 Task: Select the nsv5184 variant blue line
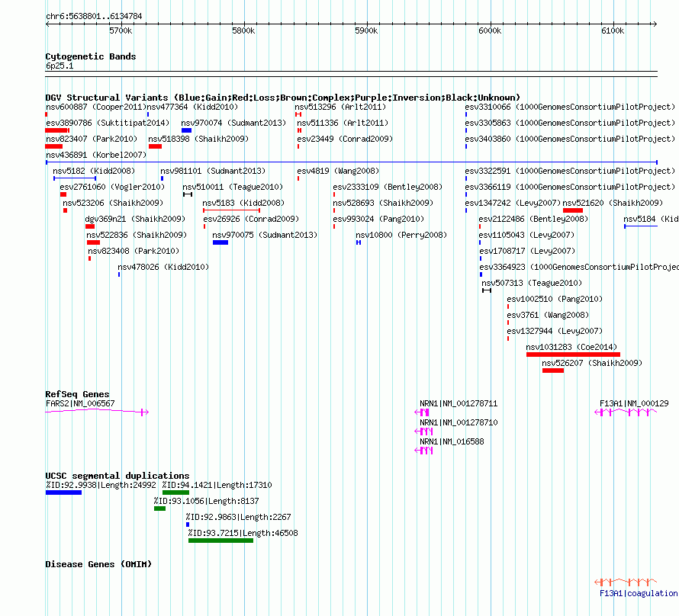[641, 226]
